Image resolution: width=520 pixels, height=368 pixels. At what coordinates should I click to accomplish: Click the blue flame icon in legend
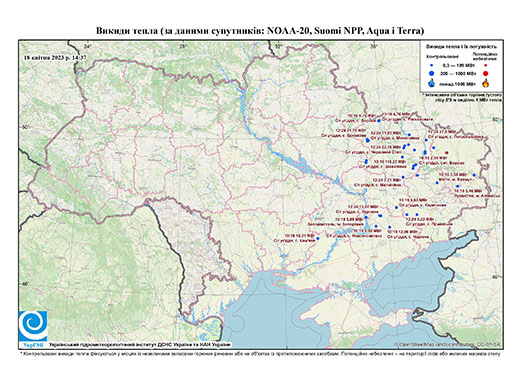tap(432, 83)
